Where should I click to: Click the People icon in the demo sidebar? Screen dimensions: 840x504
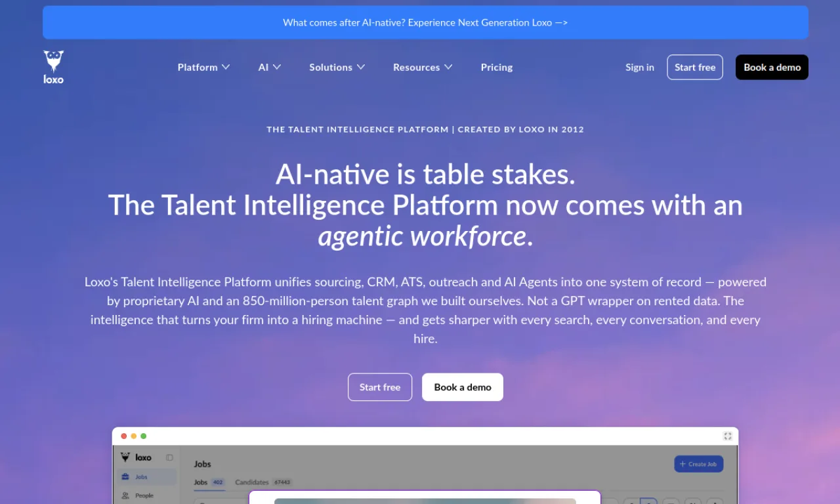tap(125, 495)
